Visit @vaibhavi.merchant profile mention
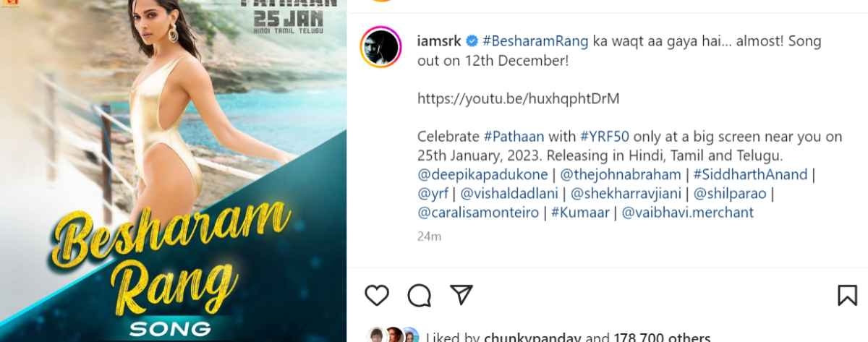This screenshot has height=342, width=868. [688, 213]
